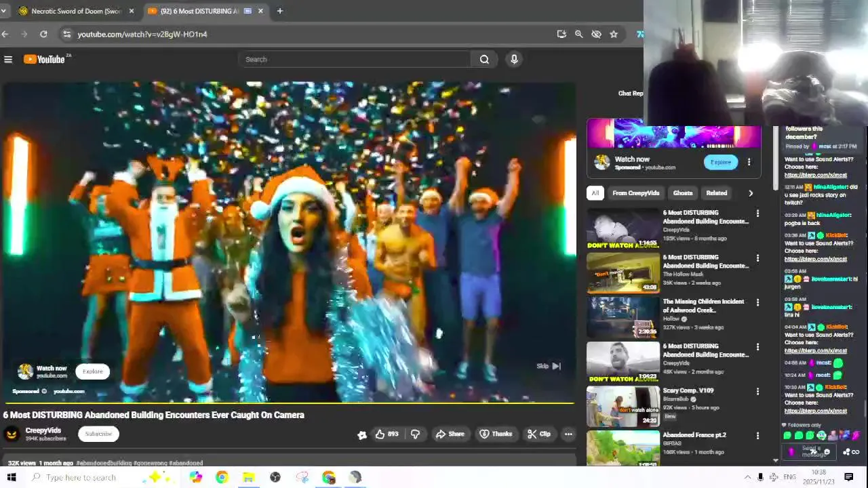This screenshot has height=488, width=868.
Task: Dislike the video with thumbs down
Action: [415, 434]
